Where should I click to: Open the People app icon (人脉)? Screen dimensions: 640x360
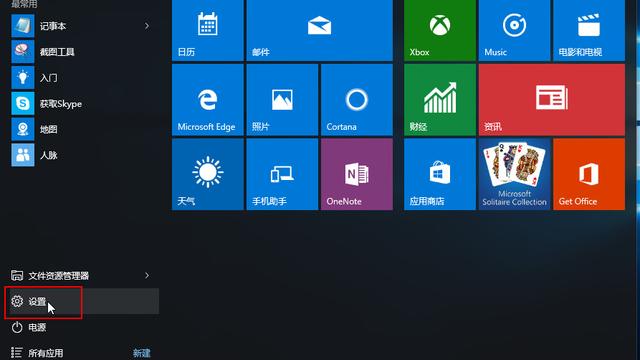coord(23,155)
